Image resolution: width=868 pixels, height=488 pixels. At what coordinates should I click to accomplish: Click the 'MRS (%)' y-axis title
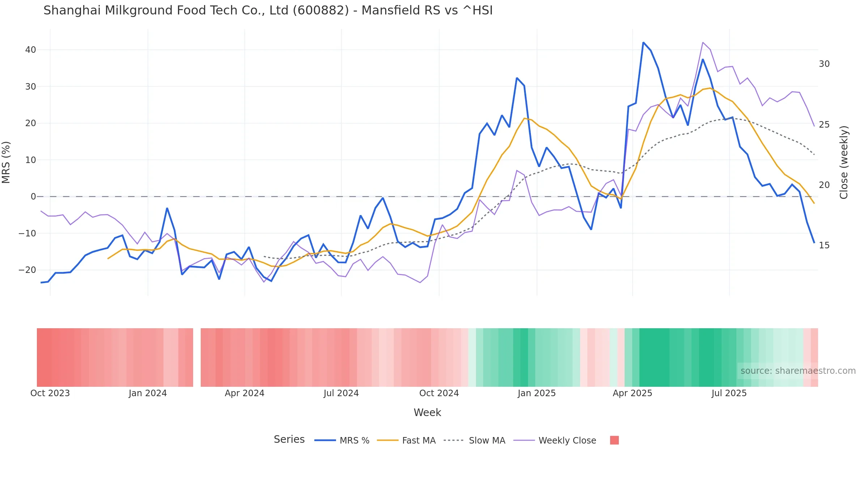[x=6, y=162]
